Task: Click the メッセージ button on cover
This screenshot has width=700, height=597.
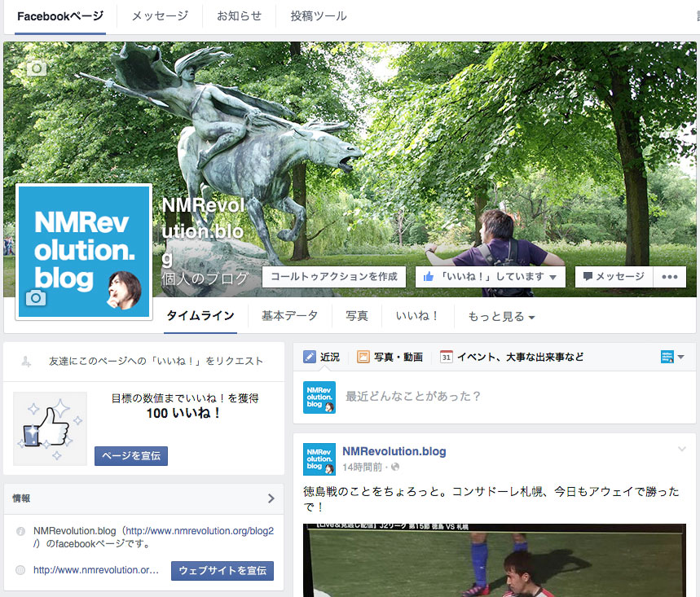Action: point(614,277)
